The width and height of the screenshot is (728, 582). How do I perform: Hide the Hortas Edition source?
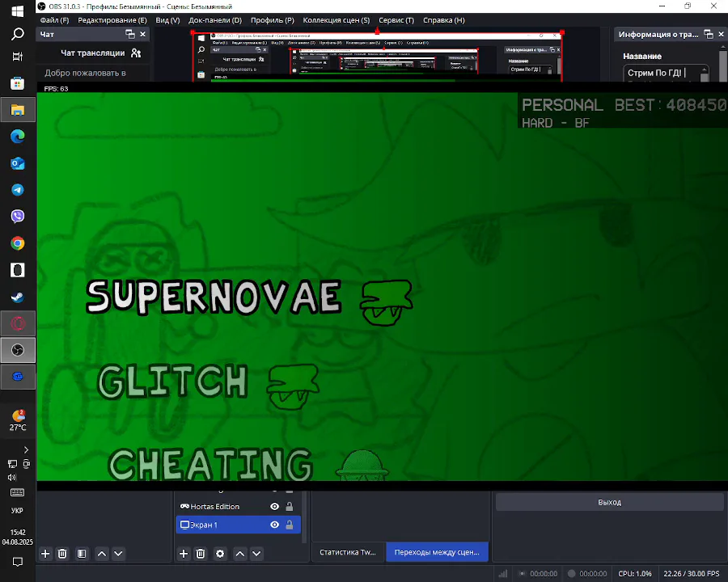pyautogui.click(x=275, y=506)
